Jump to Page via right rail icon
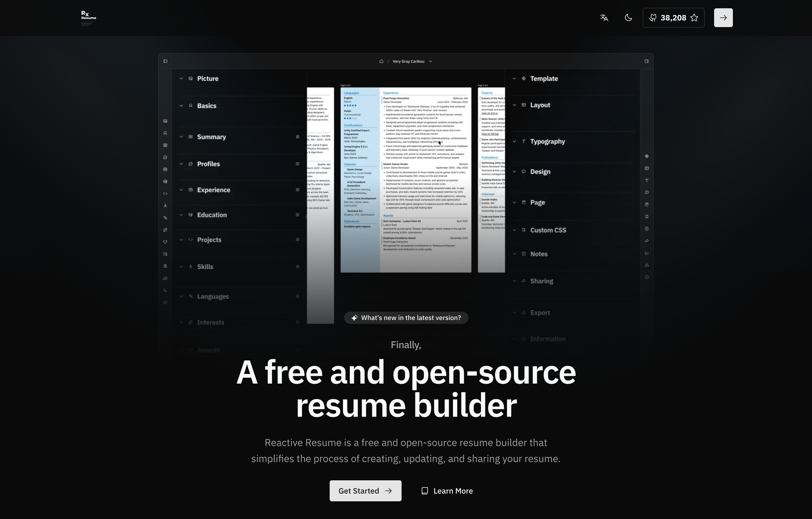Screen dimensions: 812x519 point(647,205)
